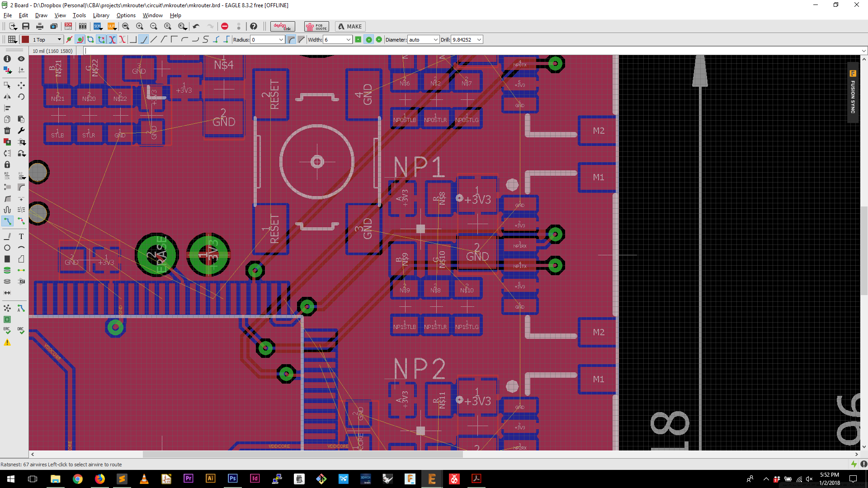Click into the command line input field
This screenshot has width=868, height=488.
pyautogui.click(x=472, y=51)
